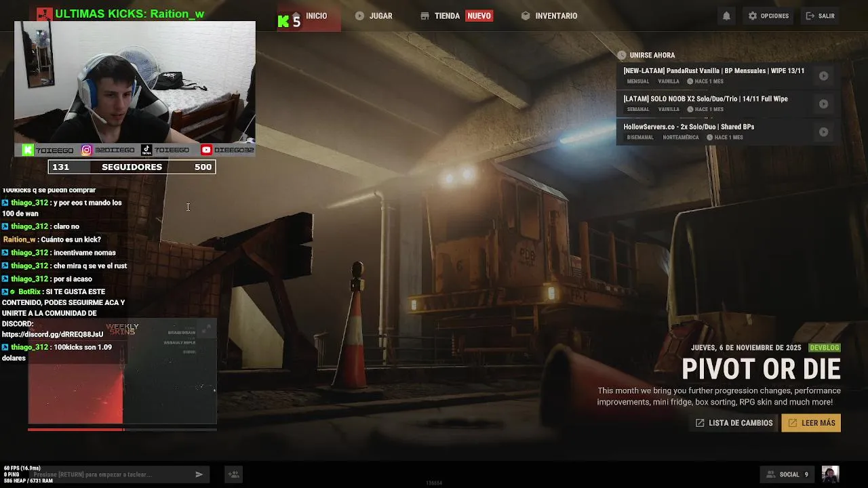Click the MENSUAL tag on the PandaRust server
Screen dimensions: 868x488
(x=638, y=81)
